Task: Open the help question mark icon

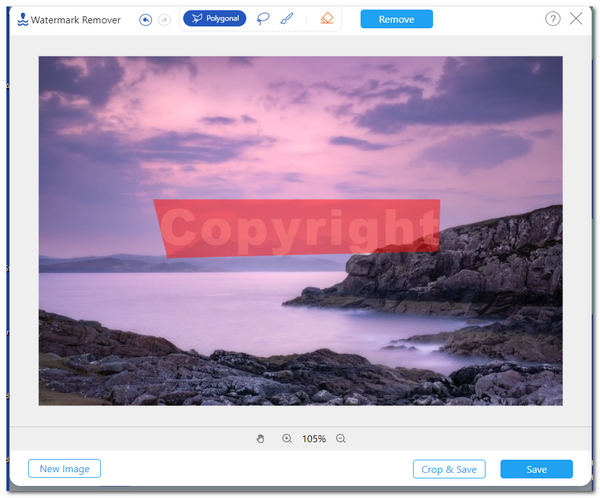Action: pos(553,18)
